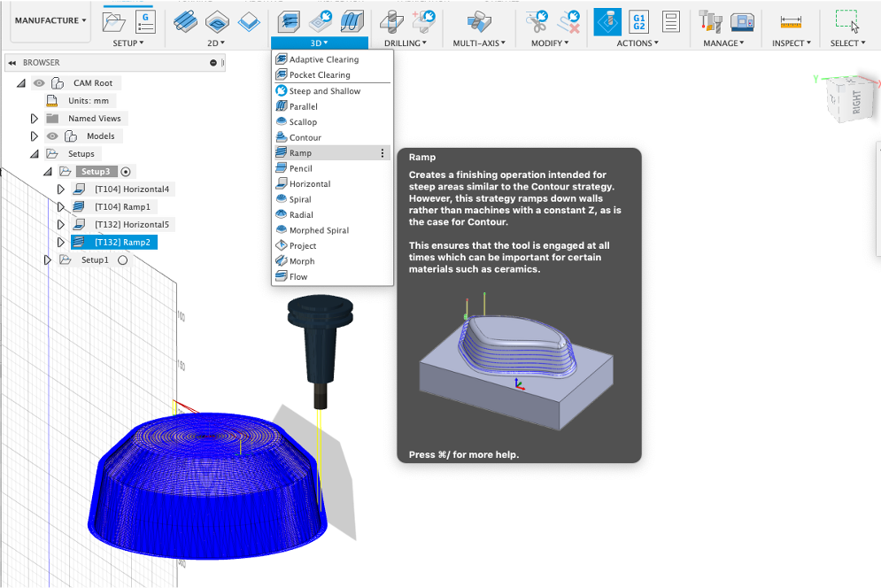This screenshot has width=881, height=588.
Task: Choose Adaptive Clearing from the 3D menu
Action: click(332, 59)
